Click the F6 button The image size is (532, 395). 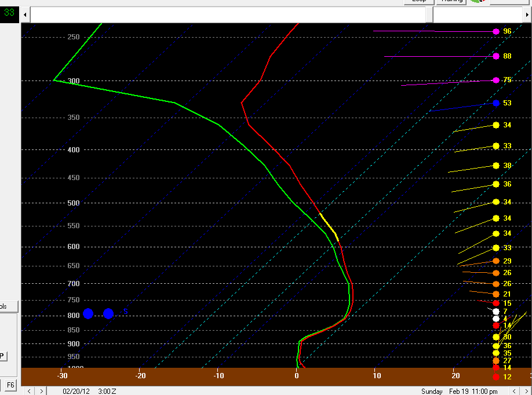[10, 385]
